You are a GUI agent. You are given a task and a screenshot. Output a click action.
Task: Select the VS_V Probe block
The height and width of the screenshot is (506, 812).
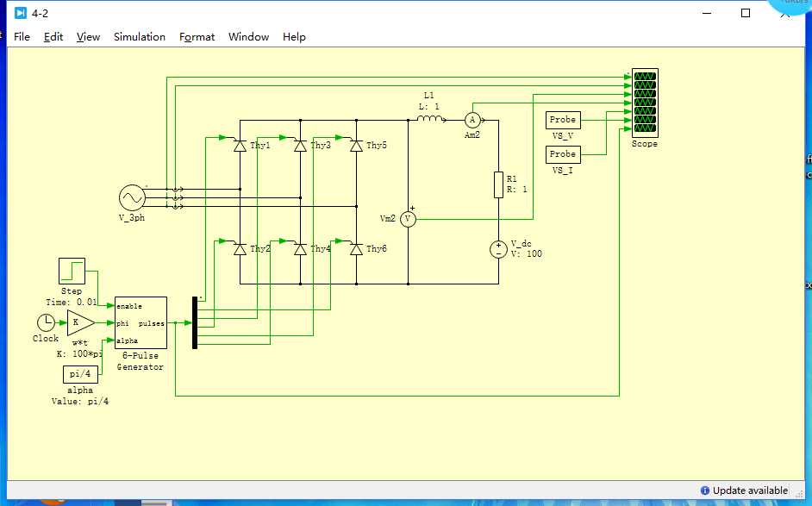click(563, 120)
